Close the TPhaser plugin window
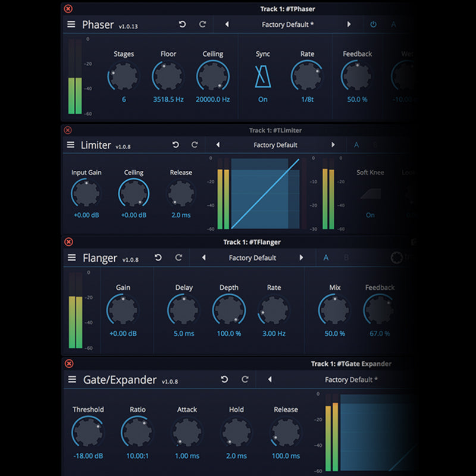The height and width of the screenshot is (476, 476). point(68,9)
